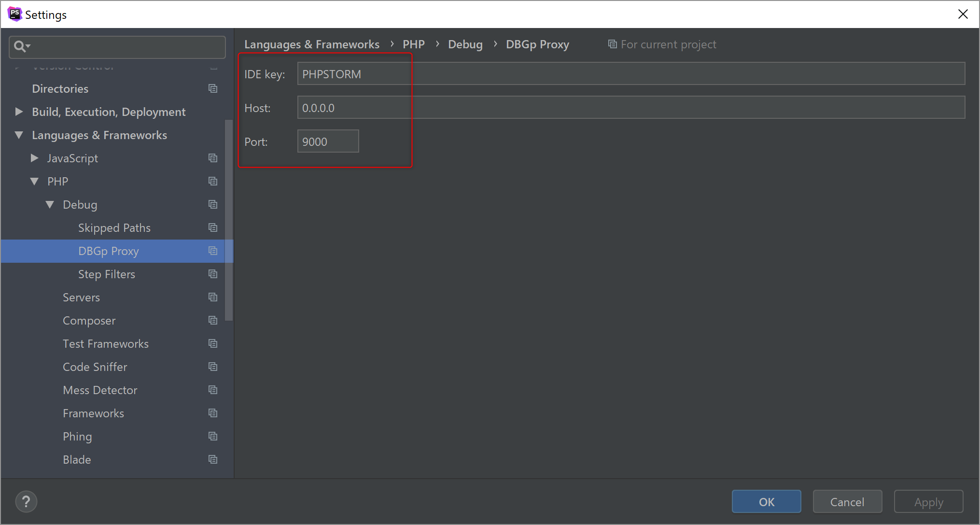
Task: Click the project-level icon beside Blade
Action: coord(213,459)
